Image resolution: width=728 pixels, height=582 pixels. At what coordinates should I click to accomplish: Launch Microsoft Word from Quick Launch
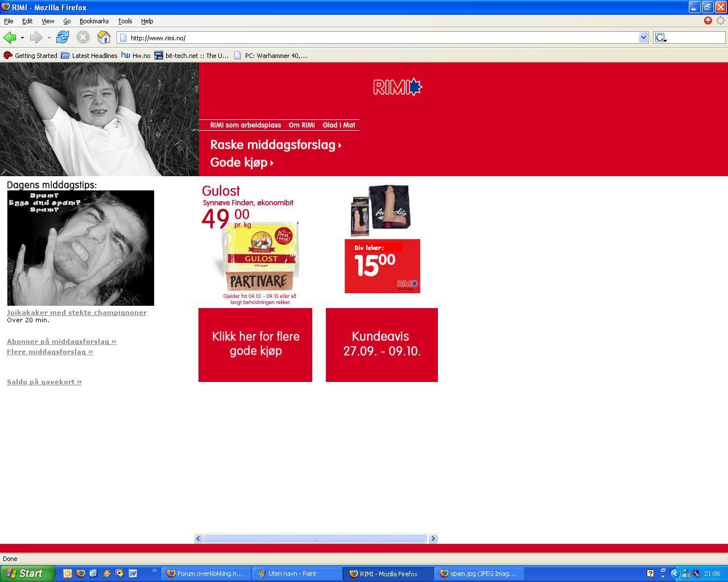[x=133, y=573]
